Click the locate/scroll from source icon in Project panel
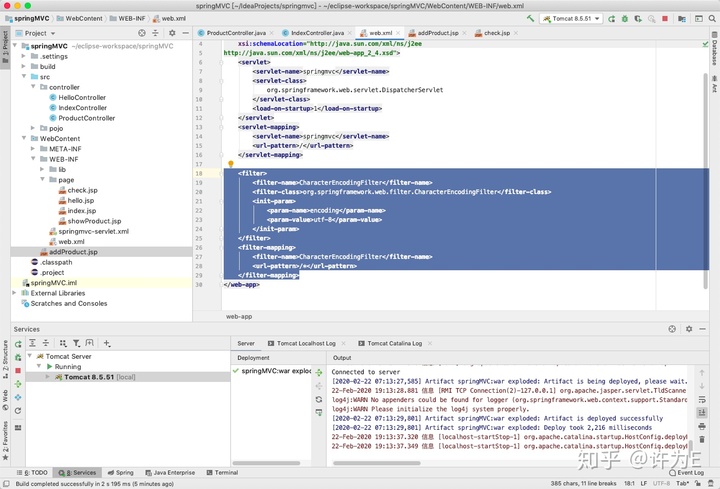Viewport: 720px width, 489px height. pos(142,33)
